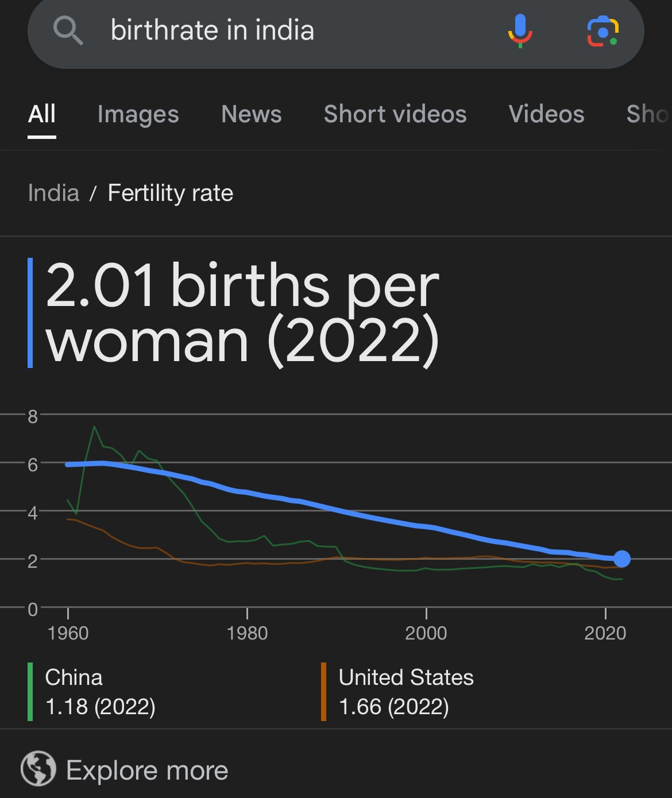Open the India breadcrumb link
The height and width of the screenshot is (798, 672).
tap(53, 193)
